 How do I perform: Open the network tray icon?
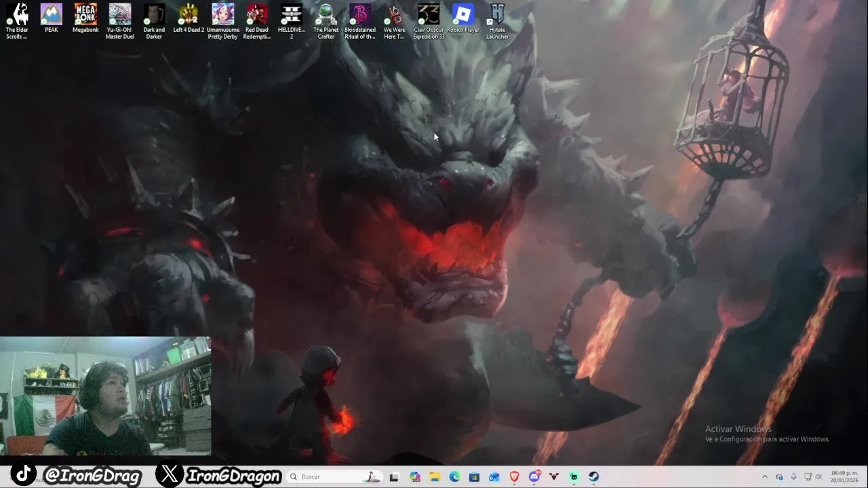pyautogui.click(x=808, y=476)
